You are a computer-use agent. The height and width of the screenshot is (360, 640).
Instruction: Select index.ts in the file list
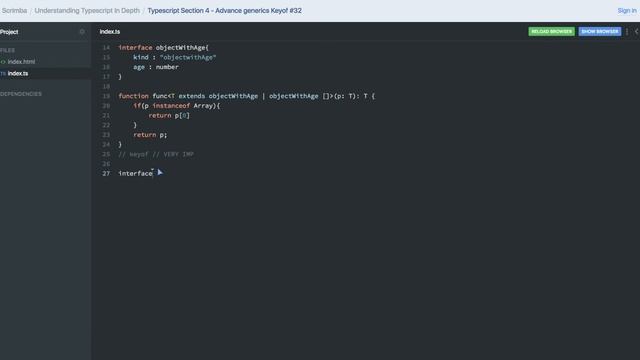click(18, 73)
